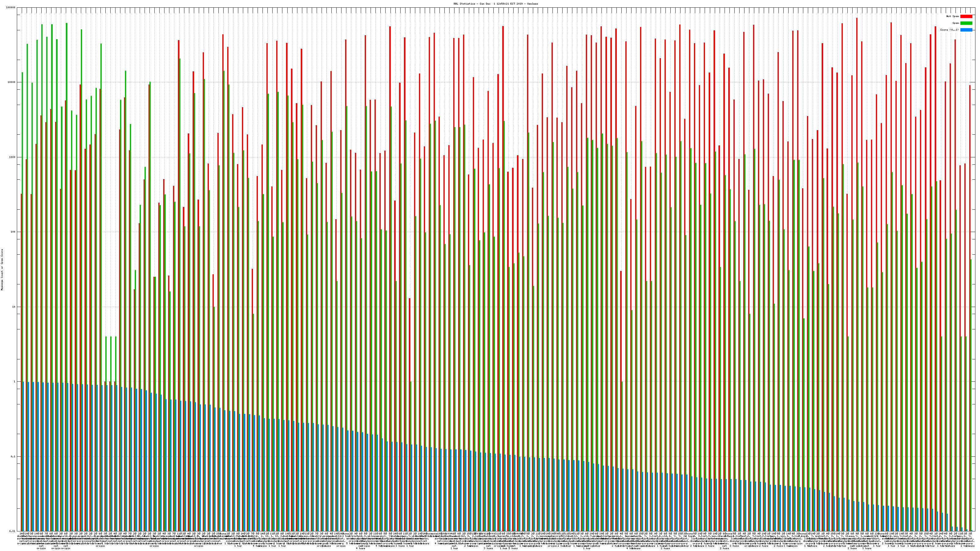The height and width of the screenshot is (551, 980).
Task: Click the 100 y-axis tick label
Action: [13, 232]
